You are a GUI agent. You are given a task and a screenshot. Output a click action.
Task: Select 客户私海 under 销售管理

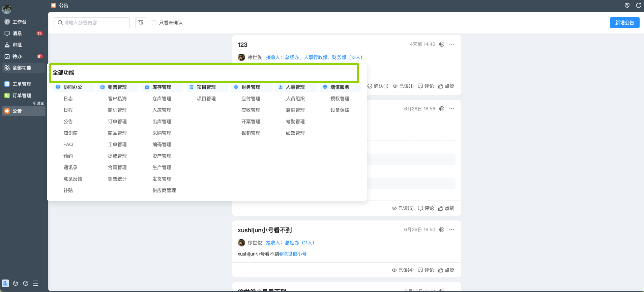point(117,99)
